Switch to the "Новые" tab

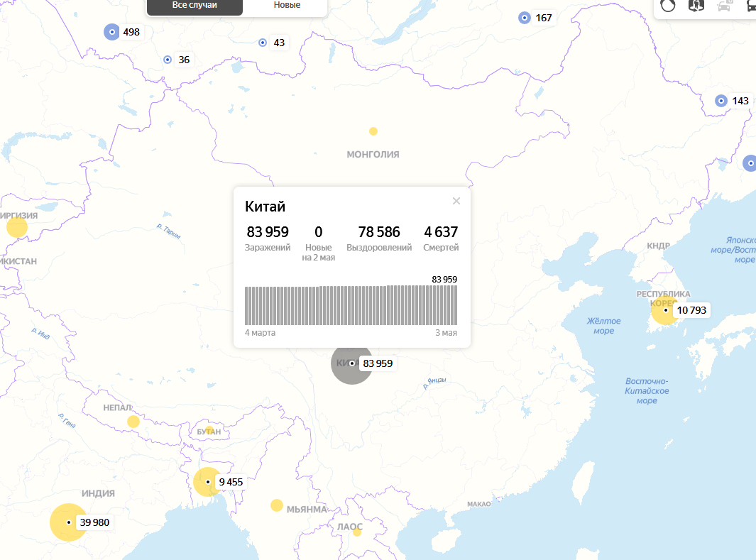[x=286, y=6]
